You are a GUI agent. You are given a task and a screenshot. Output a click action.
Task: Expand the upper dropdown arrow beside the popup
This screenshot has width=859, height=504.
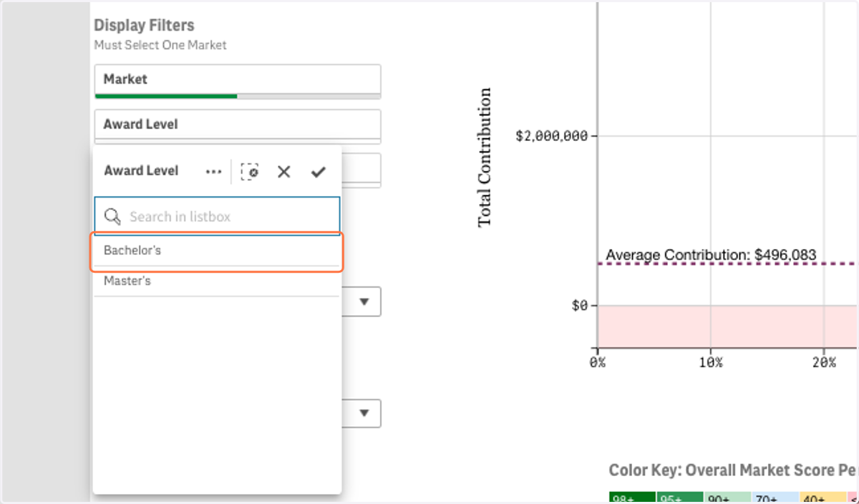(x=364, y=302)
